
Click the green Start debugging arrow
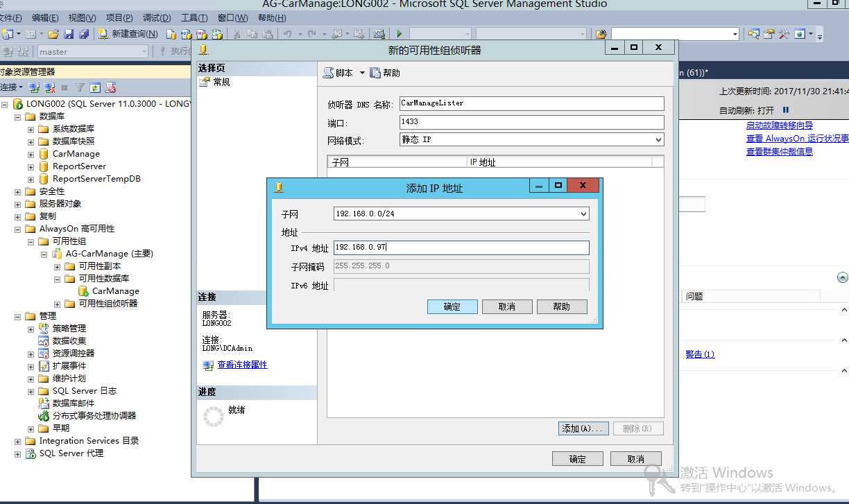[400, 34]
